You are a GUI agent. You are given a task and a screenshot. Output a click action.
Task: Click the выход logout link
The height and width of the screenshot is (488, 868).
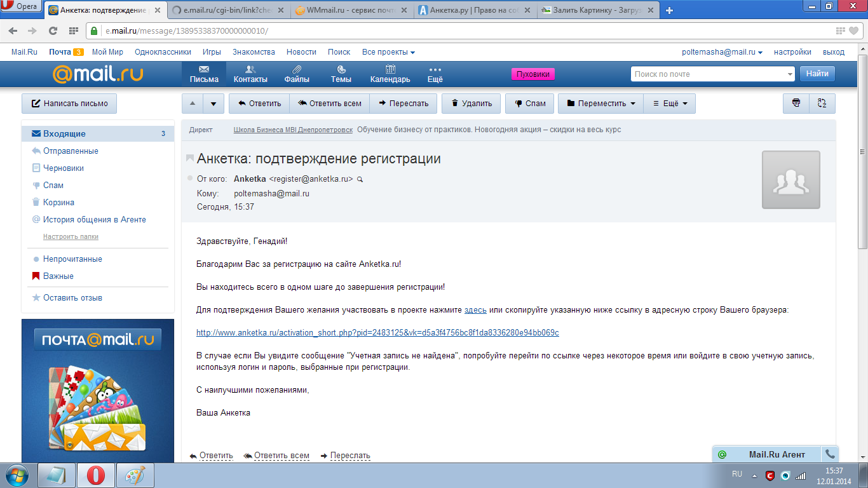pos(834,52)
